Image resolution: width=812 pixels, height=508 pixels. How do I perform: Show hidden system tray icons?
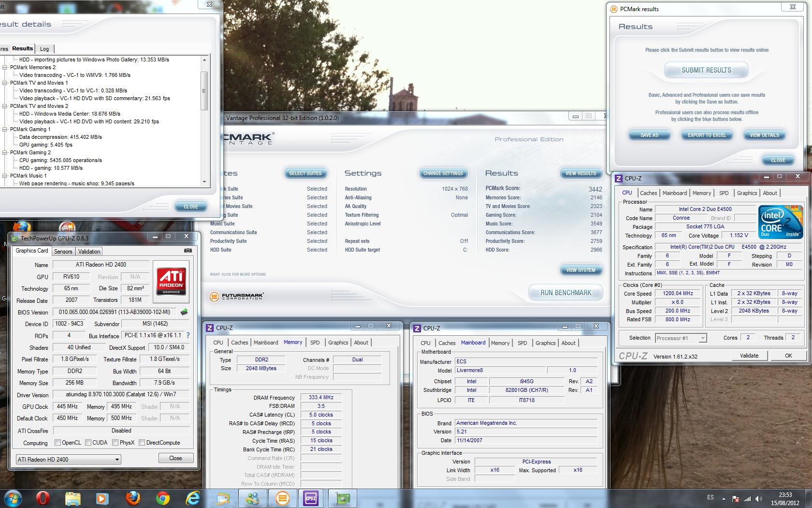click(724, 499)
